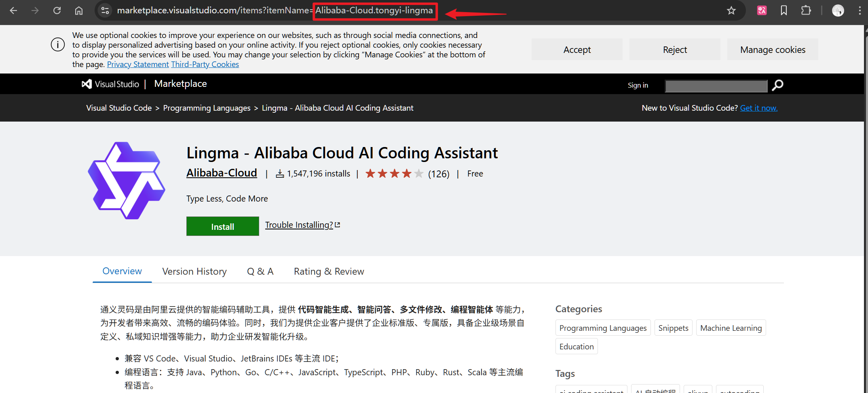Click the star rating of the extension
Viewport: 868px width, 393px height.
tap(394, 174)
